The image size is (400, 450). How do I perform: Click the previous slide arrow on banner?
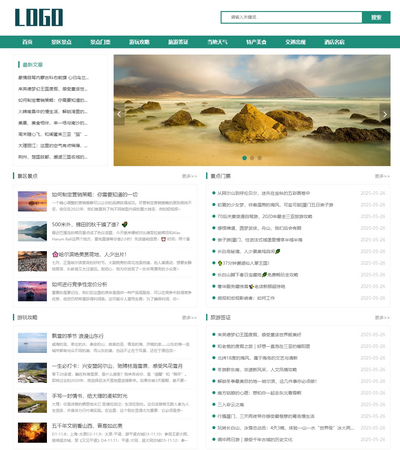(119, 114)
